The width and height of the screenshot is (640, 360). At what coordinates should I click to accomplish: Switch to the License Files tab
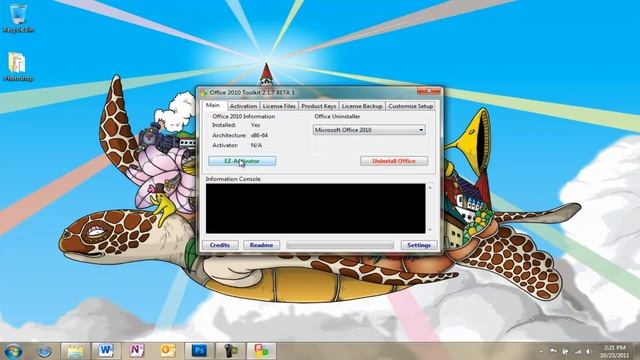point(279,106)
